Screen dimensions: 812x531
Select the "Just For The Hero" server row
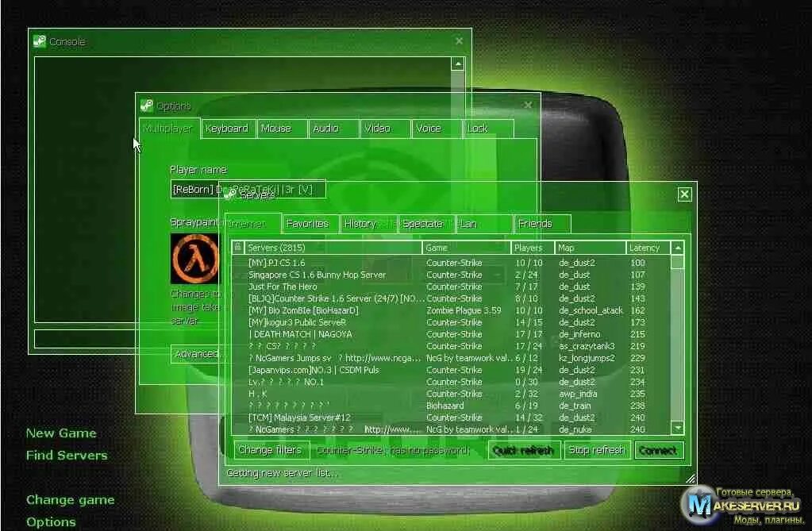(452, 287)
